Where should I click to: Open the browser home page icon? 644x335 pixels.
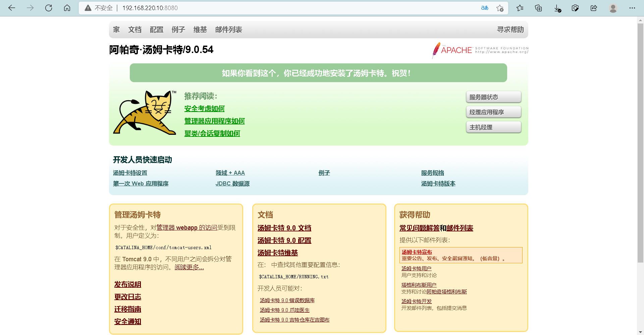67,8
